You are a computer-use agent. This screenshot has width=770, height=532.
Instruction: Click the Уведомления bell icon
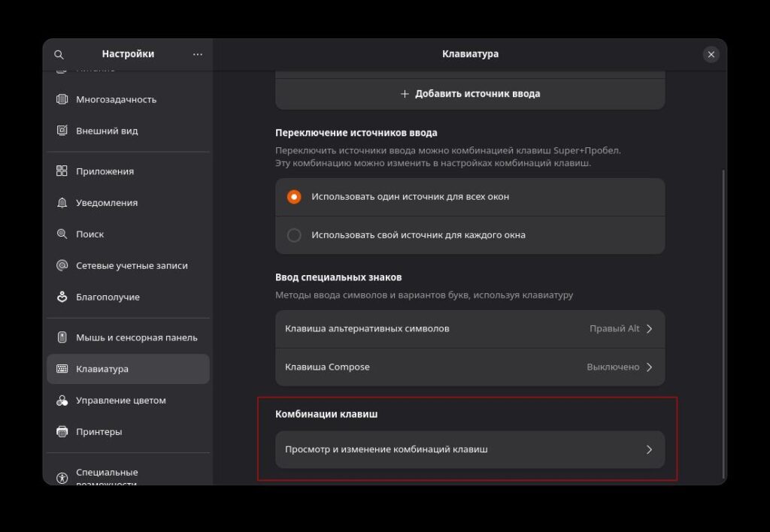pyautogui.click(x=62, y=202)
